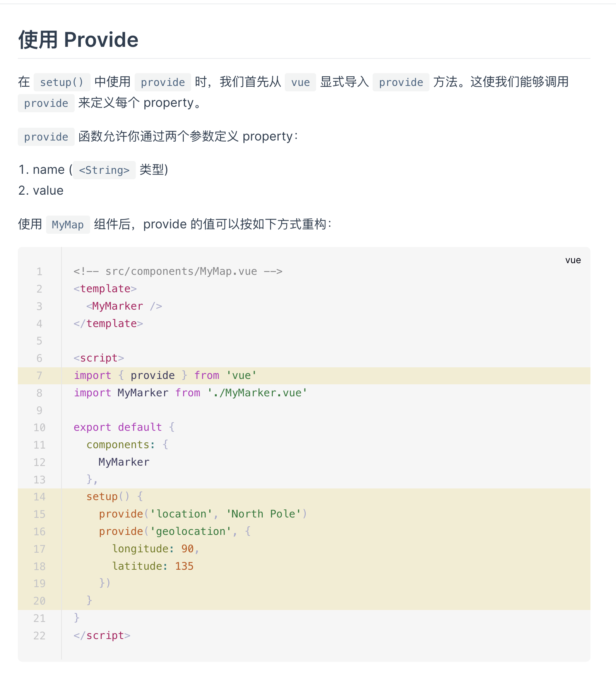Click the export default keyword
Viewport: 616px width, 675px height.
(x=118, y=427)
